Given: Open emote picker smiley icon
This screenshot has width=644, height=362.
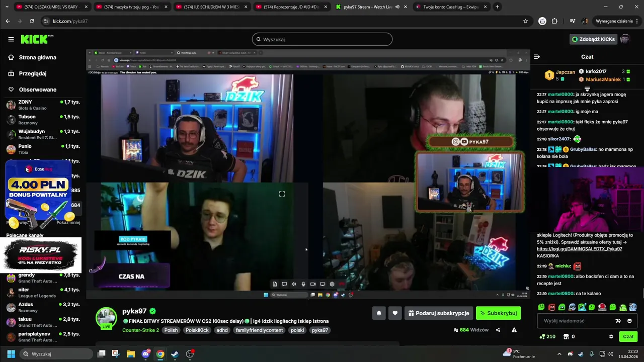Looking at the screenshot, I should [629, 321].
